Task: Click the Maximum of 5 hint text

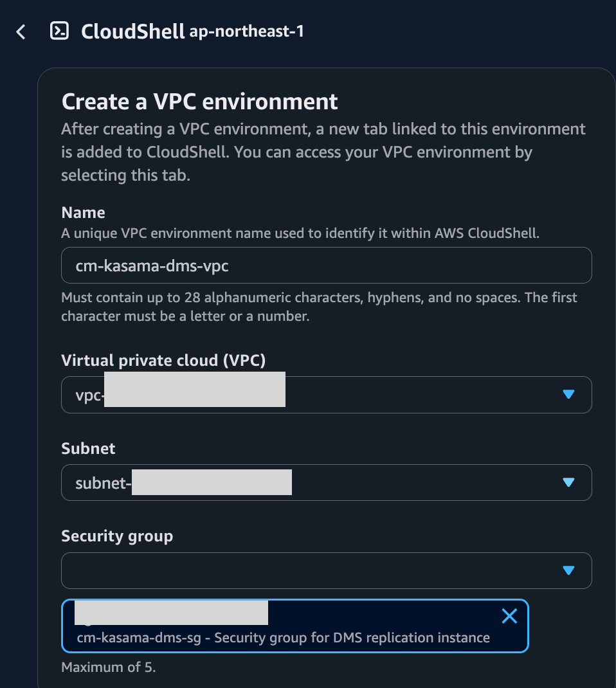Action: (109, 667)
